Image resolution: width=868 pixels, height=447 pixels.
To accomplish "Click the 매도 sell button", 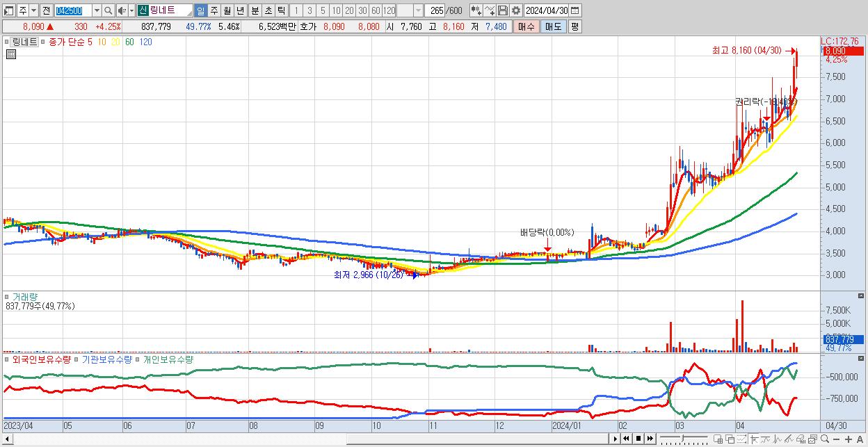I will pyautogui.click(x=554, y=26).
